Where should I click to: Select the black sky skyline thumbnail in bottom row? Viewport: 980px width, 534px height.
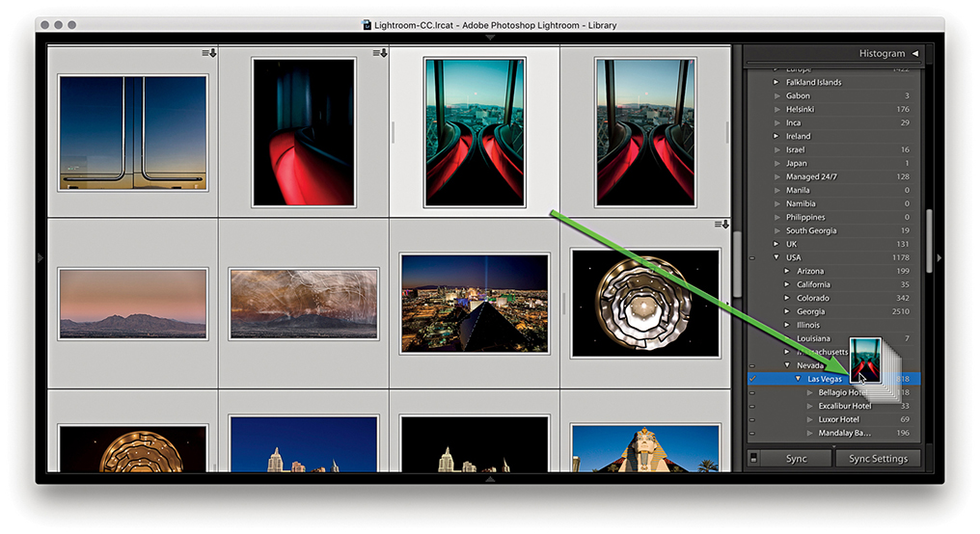[475, 444]
